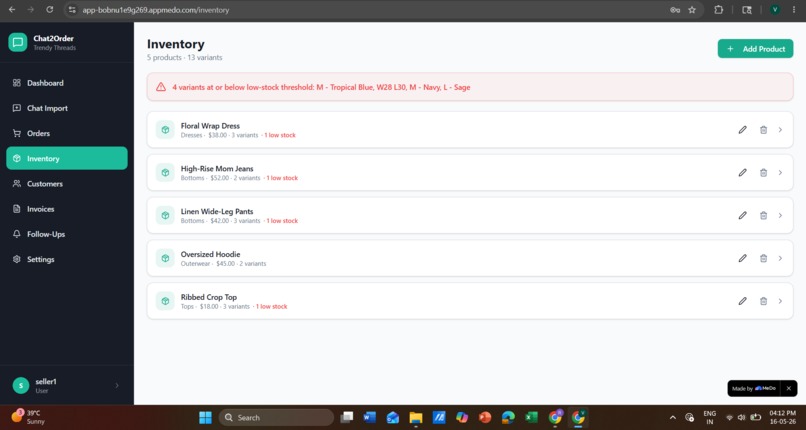This screenshot has height=430, width=806.
Task: Expand the Oversized Hoodie row chevron
Action: coord(780,258)
